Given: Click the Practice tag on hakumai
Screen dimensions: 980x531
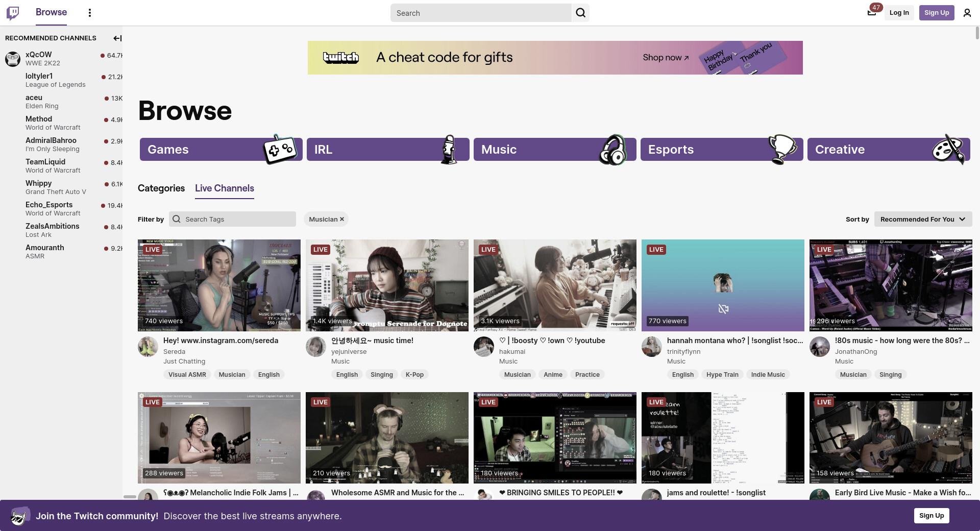Looking at the screenshot, I should click(587, 374).
